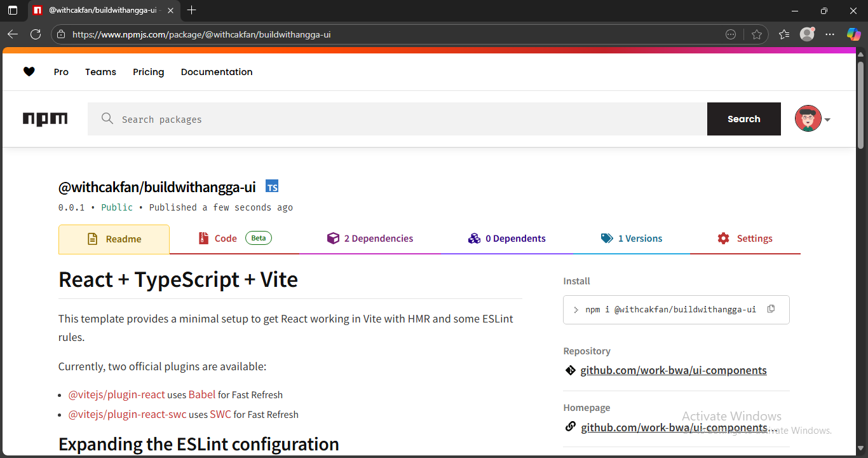Copy the npm install command
This screenshot has width=868, height=458.
[x=771, y=309]
